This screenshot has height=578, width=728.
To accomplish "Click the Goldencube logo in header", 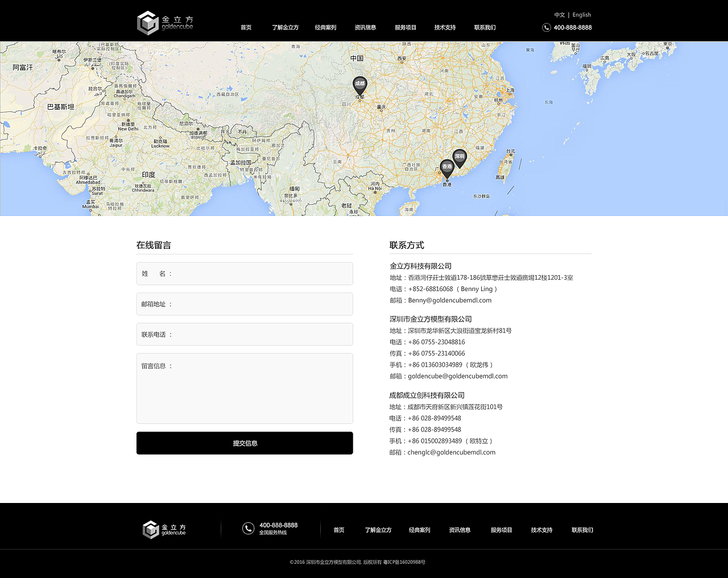I will point(165,23).
